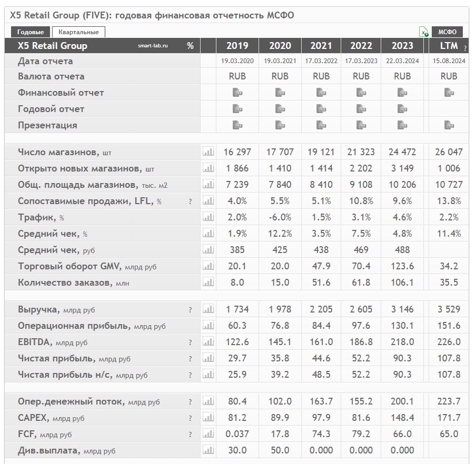The height and width of the screenshot is (464, 476).
Task: Download table via the Excel icon
Action: coord(423,32)
